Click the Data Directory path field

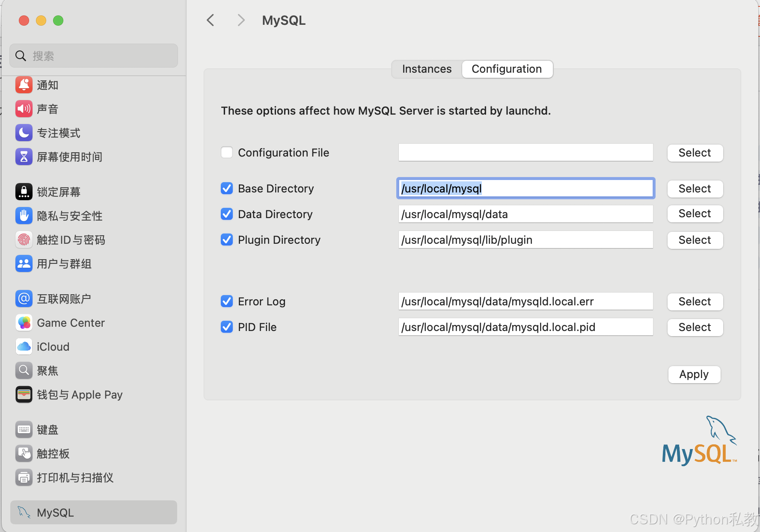pos(525,214)
